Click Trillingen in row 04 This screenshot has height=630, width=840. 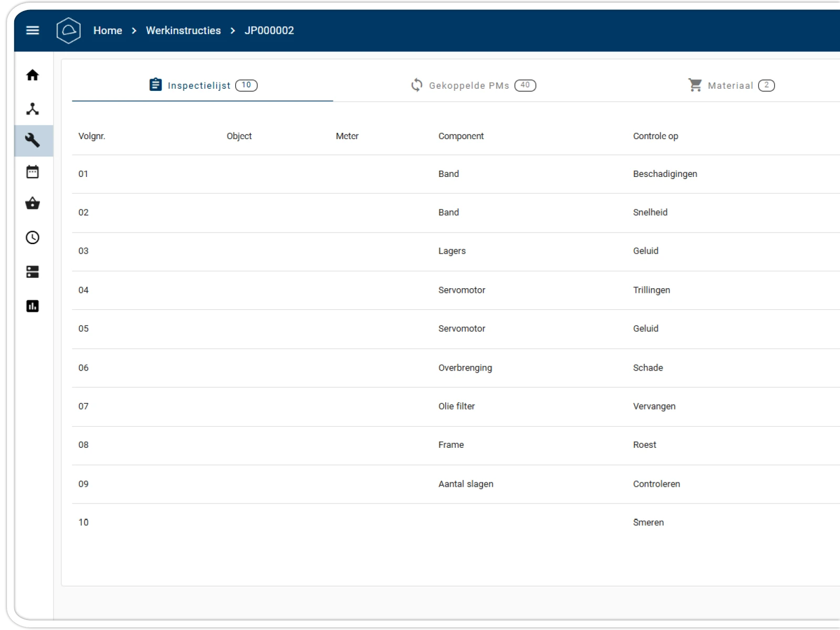[652, 290]
